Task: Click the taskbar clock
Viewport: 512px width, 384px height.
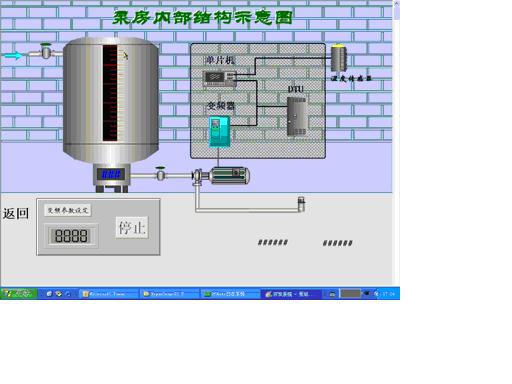Action: [389, 294]
